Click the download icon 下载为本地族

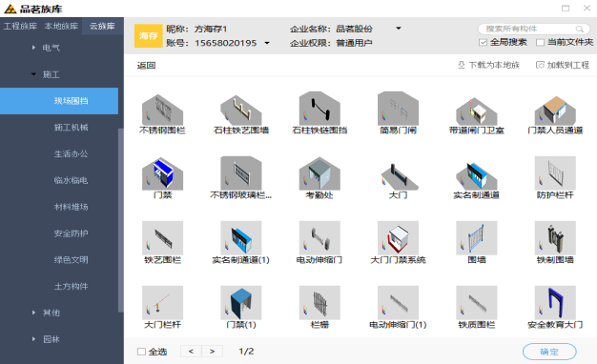(461, 65)
